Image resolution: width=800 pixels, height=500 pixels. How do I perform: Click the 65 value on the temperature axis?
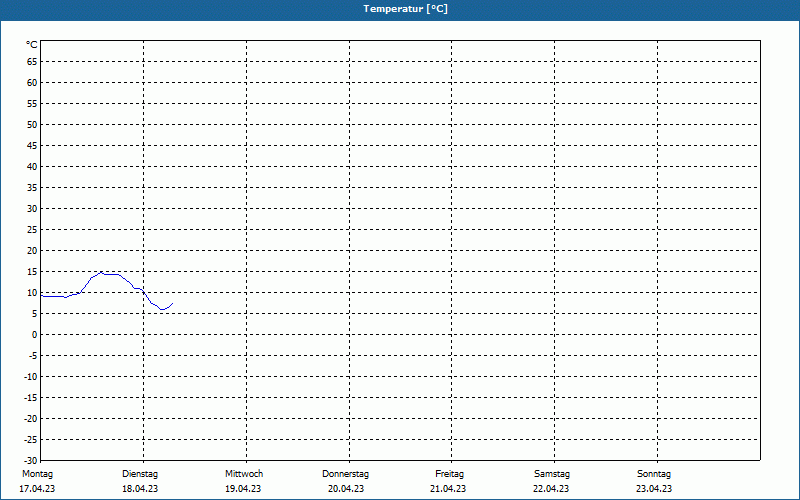(32, 62)
